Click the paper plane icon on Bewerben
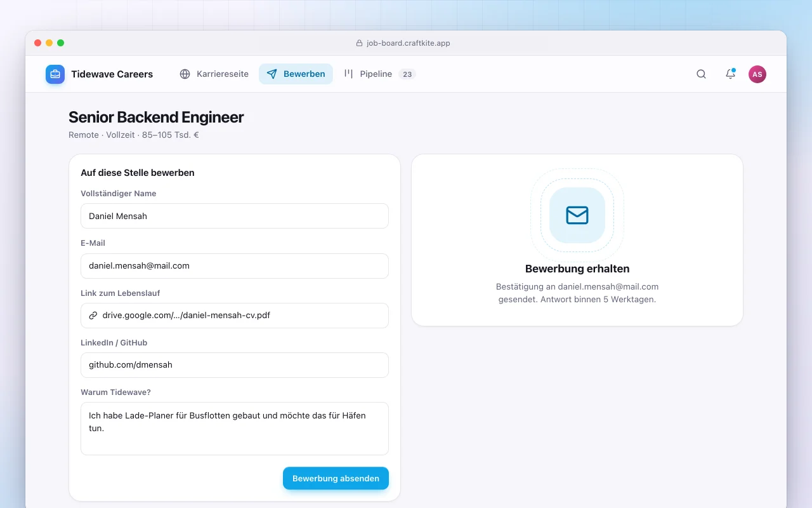The height and width of the screenshot is (508, 812). pos(272,74)
